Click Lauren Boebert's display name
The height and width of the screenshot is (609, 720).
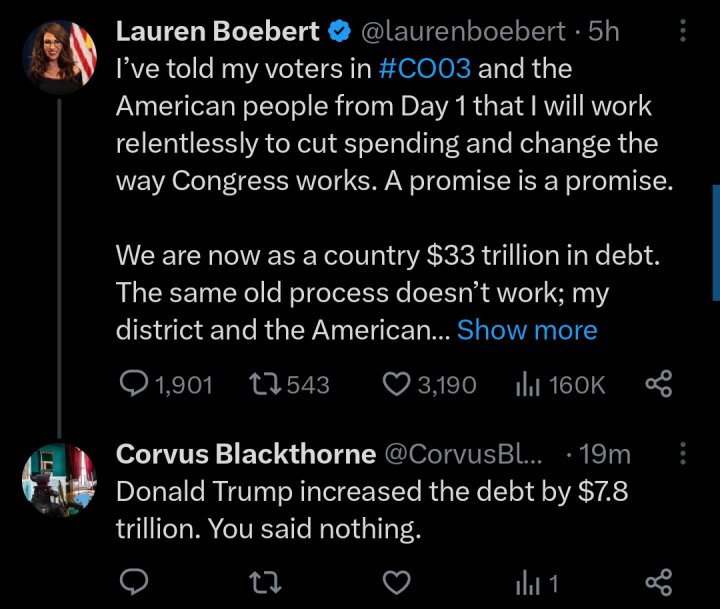pyautogui.click(x=218, y=32)
